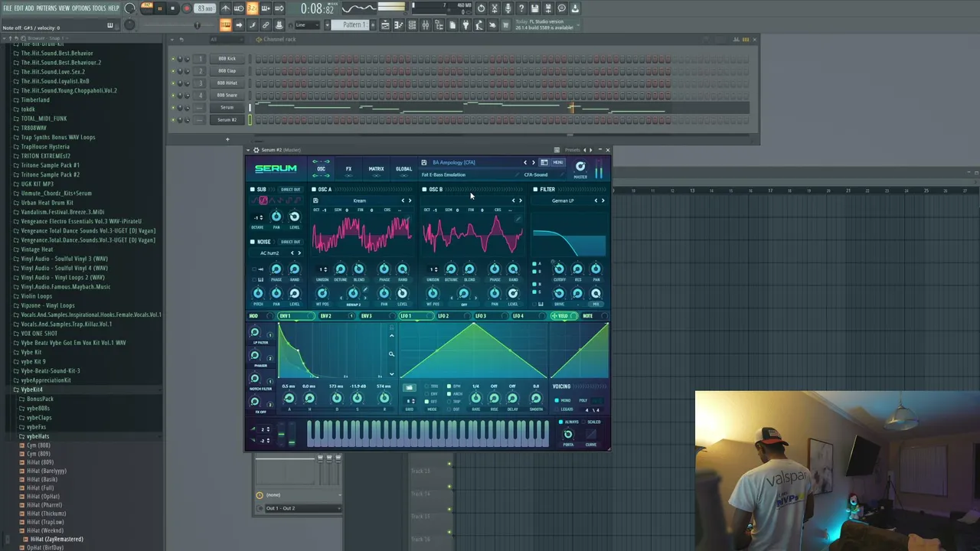Select HiHat (ZayRemastered) sample in browser
Viewport: 980px width, 551px height.
coord(57,539)
